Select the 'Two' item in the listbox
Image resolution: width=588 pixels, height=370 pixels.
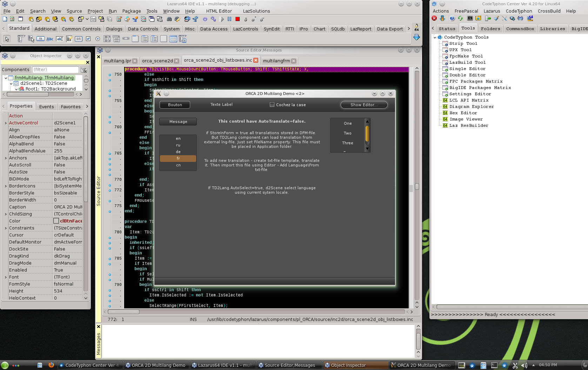pyautogui.click(x=347, y=133)
